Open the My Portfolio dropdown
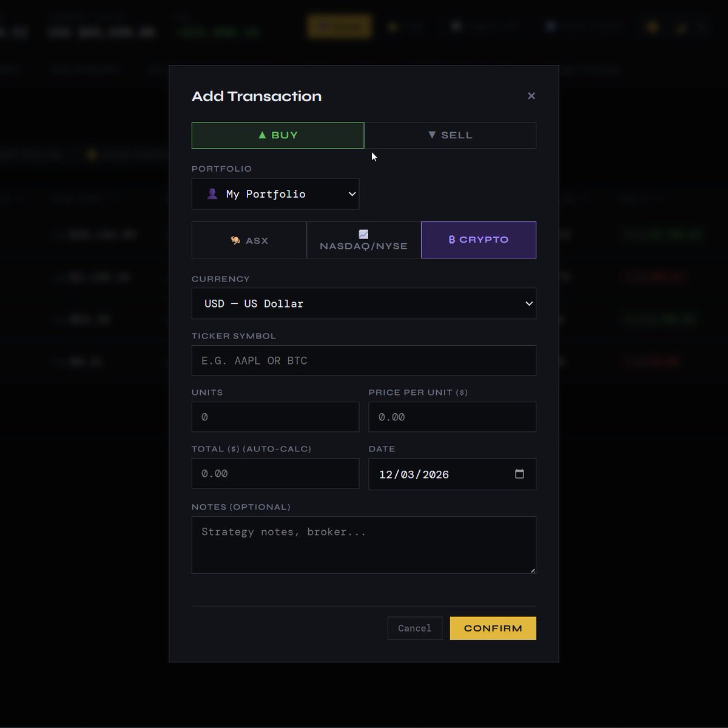Viewport: 728px width, 728px height. coord(275,194)
